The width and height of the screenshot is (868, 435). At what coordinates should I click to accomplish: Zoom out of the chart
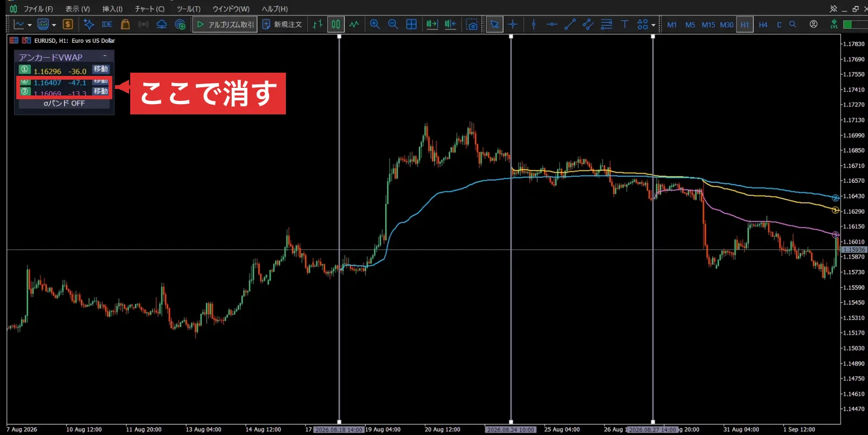(x=393, y=24)
